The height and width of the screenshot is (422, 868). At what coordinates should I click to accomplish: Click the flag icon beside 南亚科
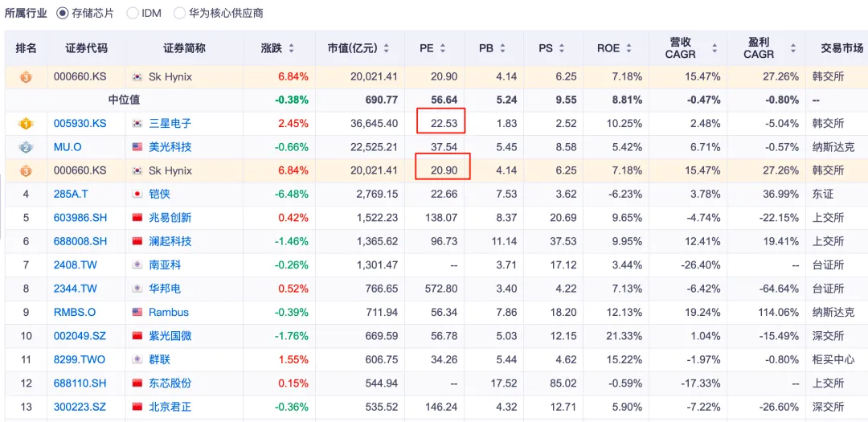click(x=137, y=264)
